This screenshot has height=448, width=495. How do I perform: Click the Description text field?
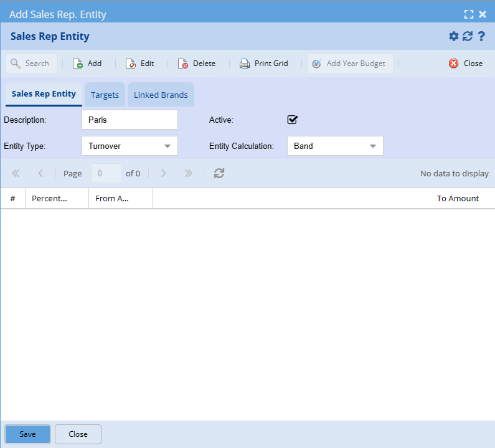130,120
